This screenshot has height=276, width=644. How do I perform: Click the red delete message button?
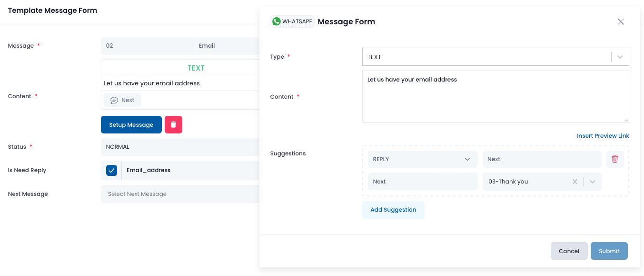[173, 124]
